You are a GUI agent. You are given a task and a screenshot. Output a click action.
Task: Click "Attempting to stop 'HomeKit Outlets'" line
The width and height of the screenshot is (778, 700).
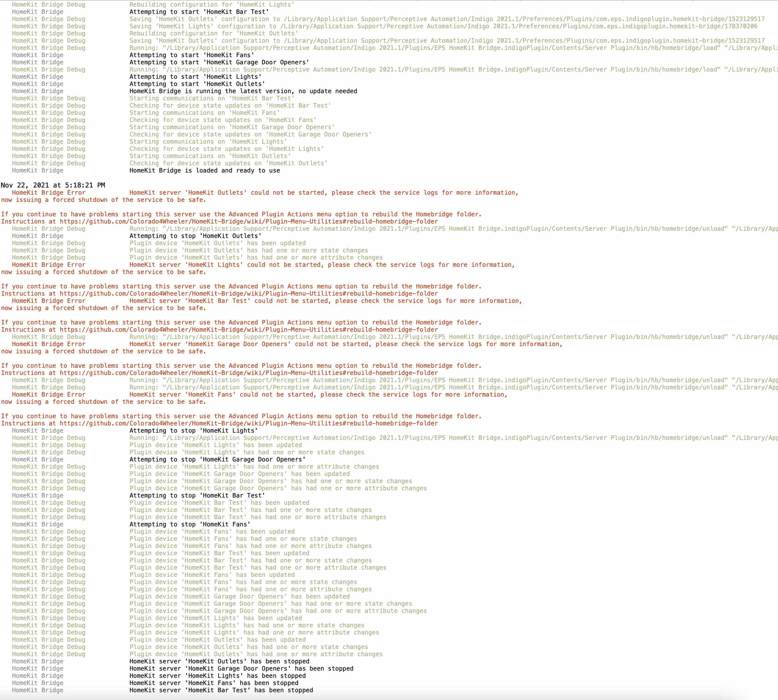[x=195, y=236]
